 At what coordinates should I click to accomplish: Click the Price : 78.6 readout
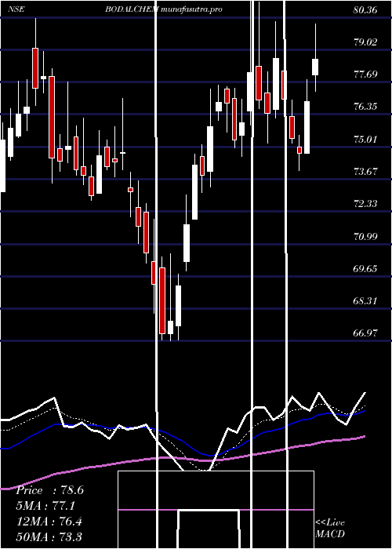49,490
